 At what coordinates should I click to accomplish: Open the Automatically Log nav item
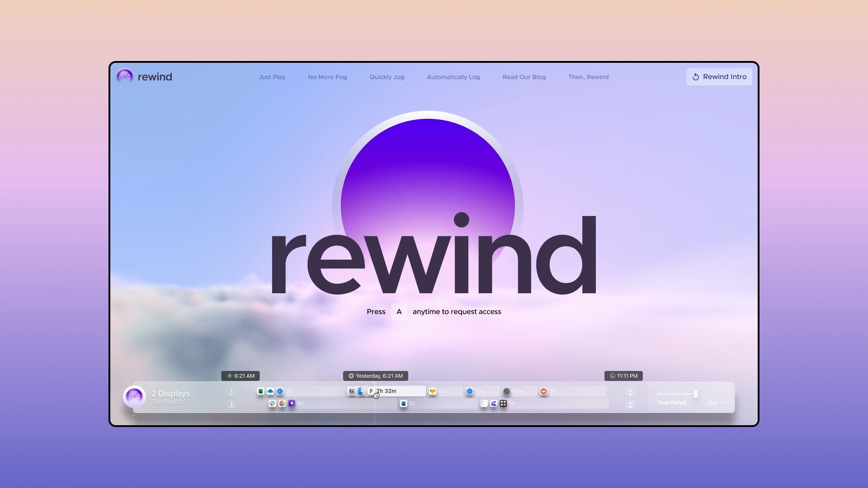click(453, 77)
